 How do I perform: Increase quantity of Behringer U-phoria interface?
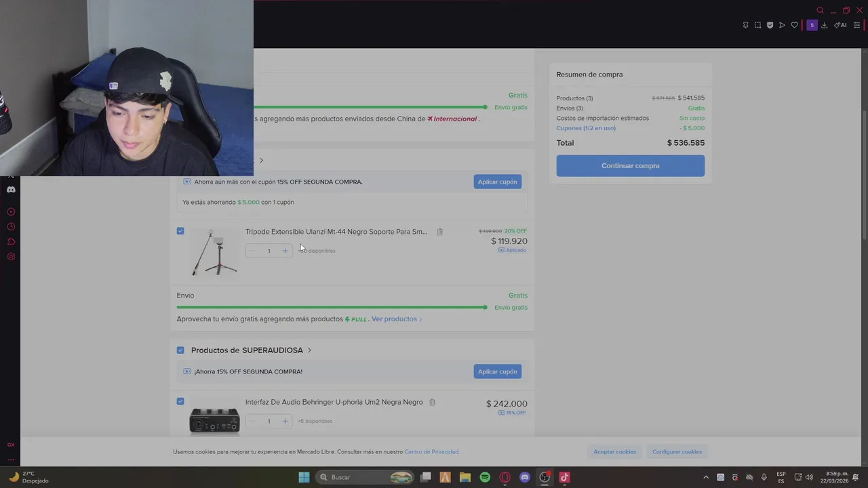[285, 421]
